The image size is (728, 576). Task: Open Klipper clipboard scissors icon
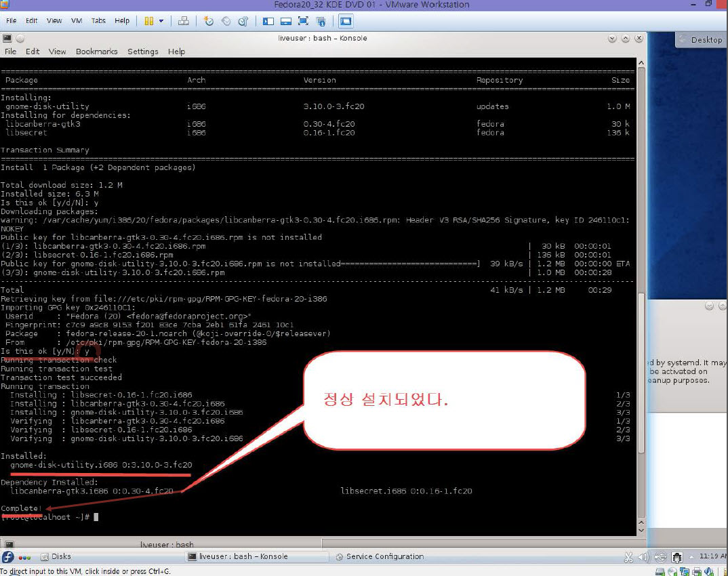pyautogui.click(x=628, y=557)
